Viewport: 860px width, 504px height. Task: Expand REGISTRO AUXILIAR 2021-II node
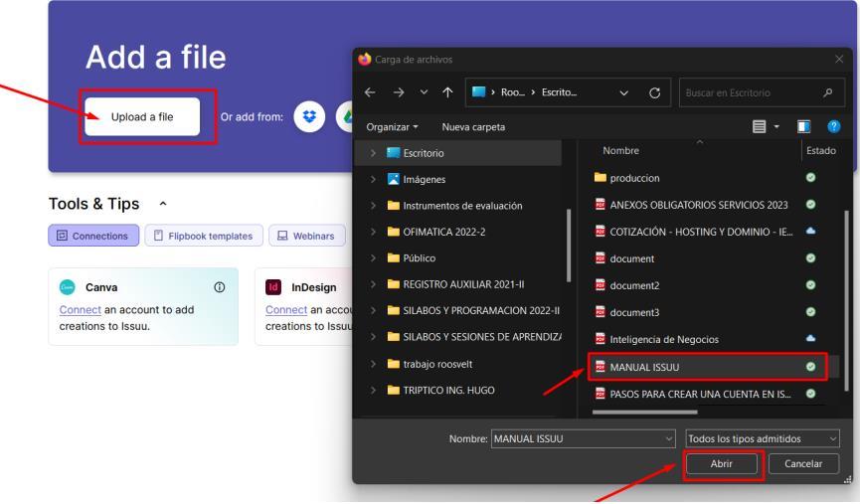pos(373,284)
